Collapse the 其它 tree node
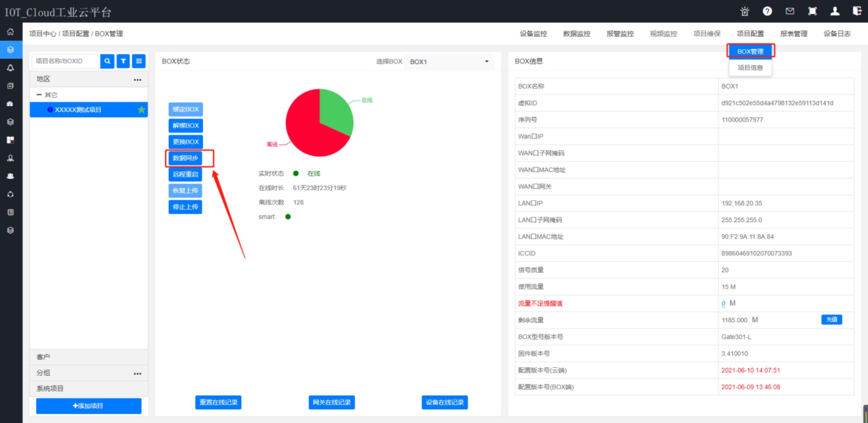868x423 pixels. 39,95
